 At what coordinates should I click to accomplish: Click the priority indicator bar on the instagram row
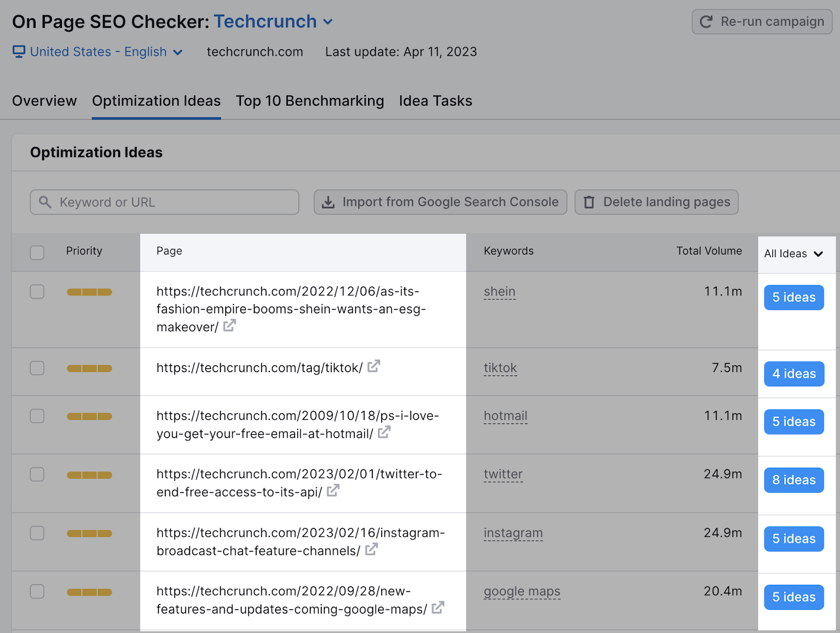[x=89, y=533]
